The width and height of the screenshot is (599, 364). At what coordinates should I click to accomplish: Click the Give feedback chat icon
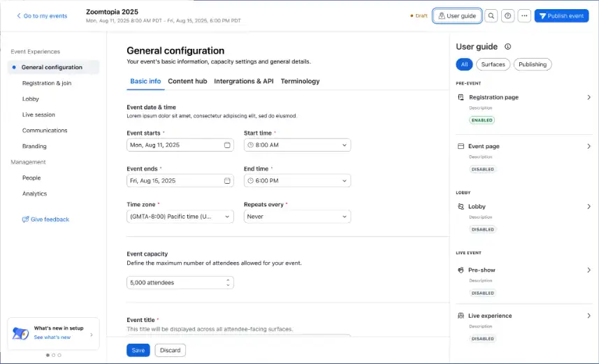click(25, 219)
